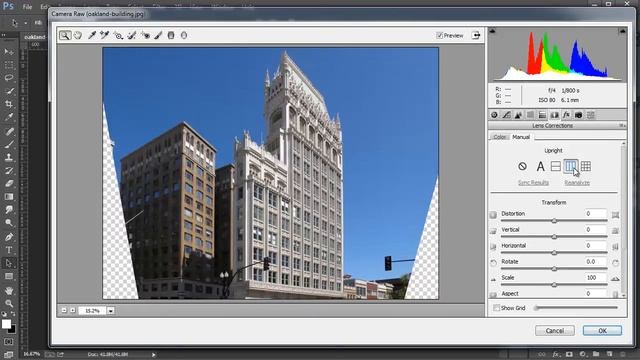The image size is (640, 360).
Task: Open the Basic panel tab icon
Action: [x=494, y=115]
